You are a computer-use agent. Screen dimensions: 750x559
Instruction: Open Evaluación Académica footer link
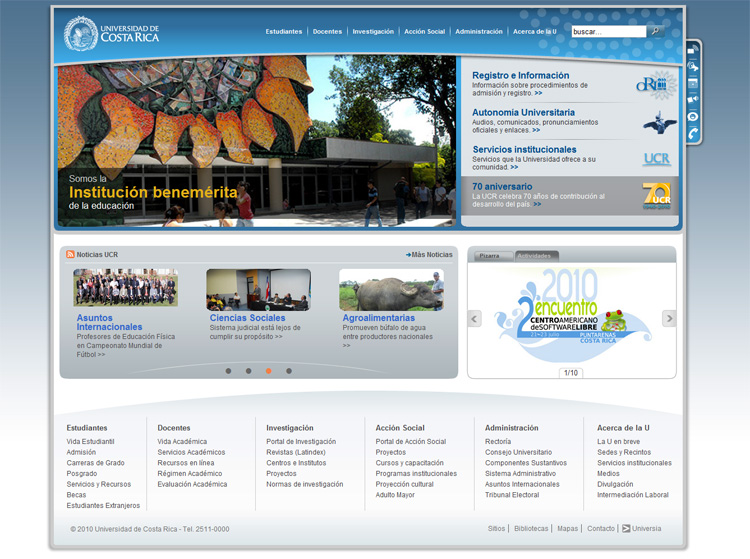(192, 484)
